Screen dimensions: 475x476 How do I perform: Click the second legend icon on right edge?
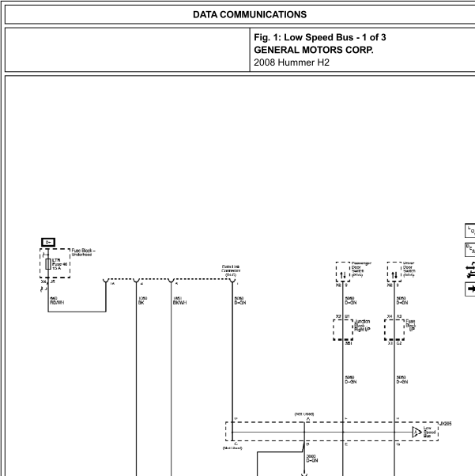point(470,250)
